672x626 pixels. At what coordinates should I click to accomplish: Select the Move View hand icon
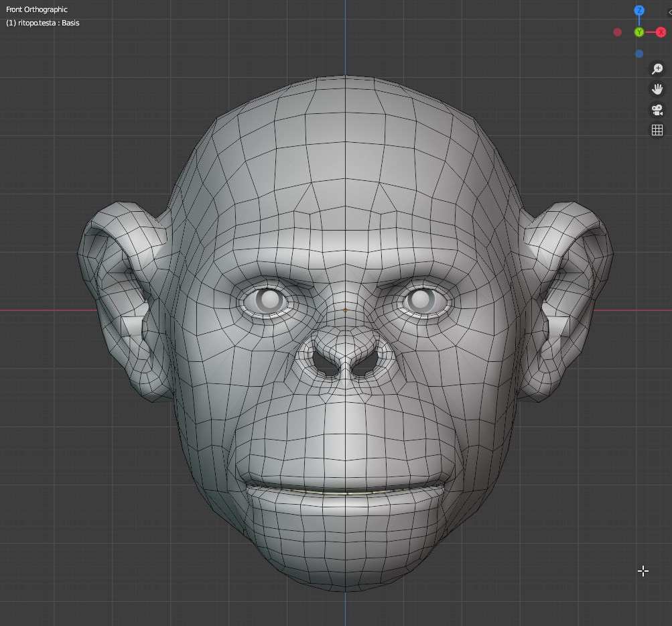pyautogui.click(x=657, y=88)
